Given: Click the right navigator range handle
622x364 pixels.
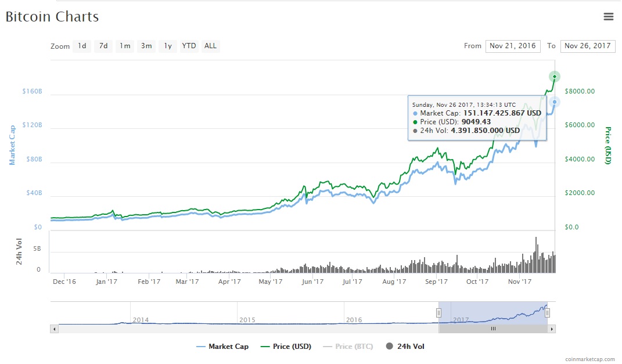Looking at the screenshot, I should click(547, 313).
